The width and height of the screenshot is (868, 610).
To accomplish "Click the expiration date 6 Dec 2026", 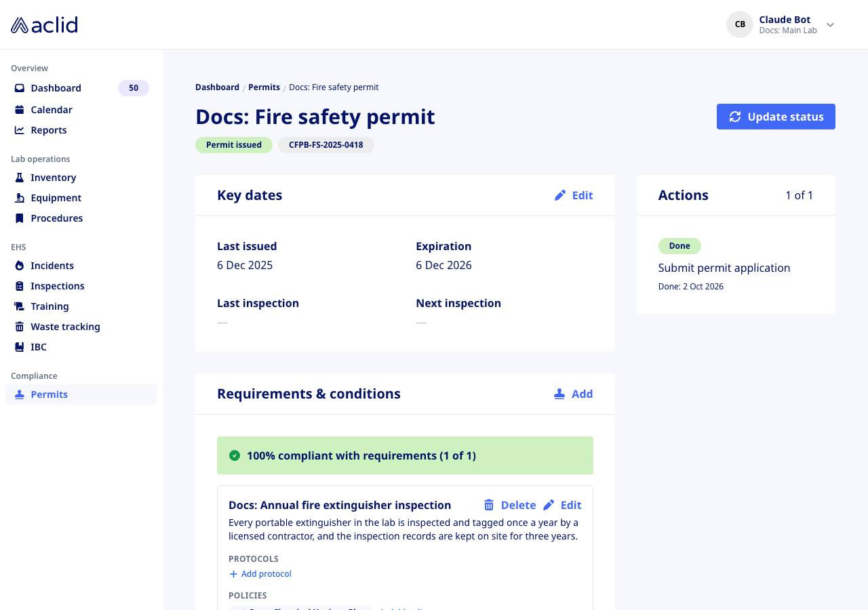I will (443, 265).
